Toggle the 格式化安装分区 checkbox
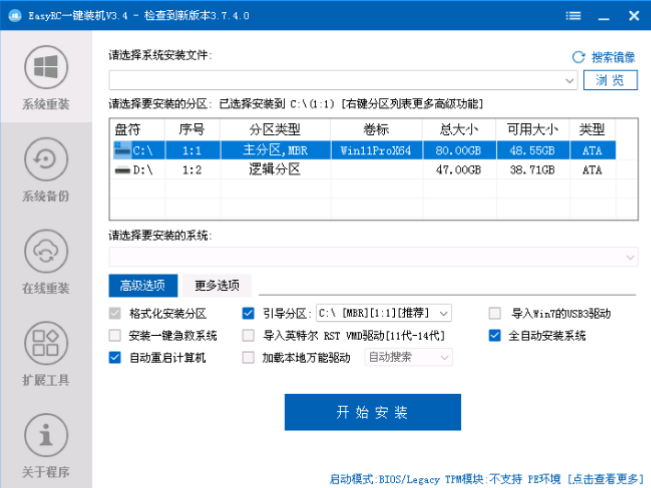The width and height of the screenshot is (651, 488). [115, 313]
